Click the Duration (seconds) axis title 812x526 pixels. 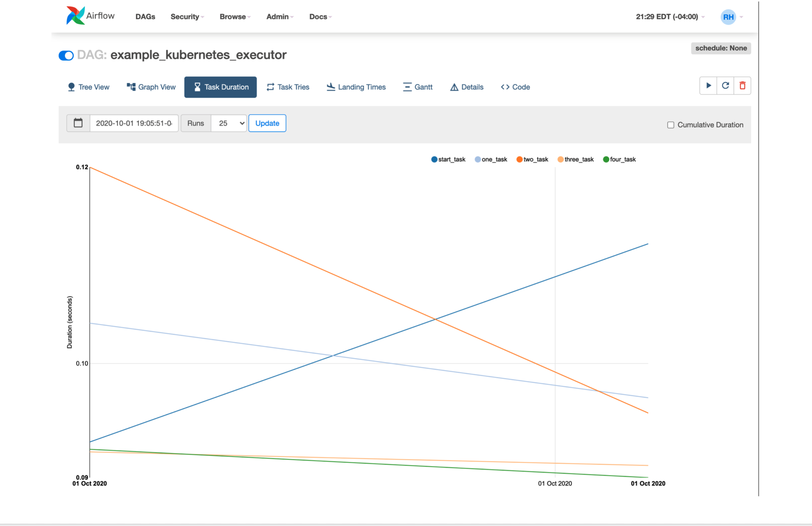(x=70, y=322)
